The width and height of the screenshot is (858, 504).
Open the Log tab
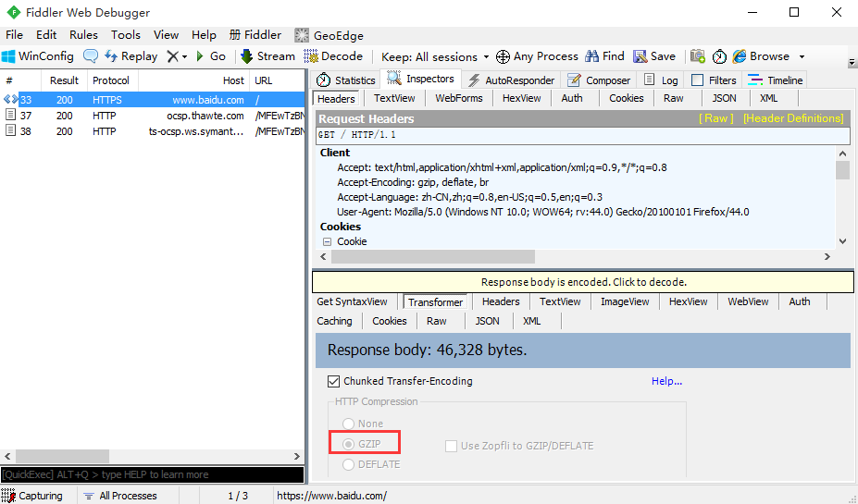click(661, 80)
